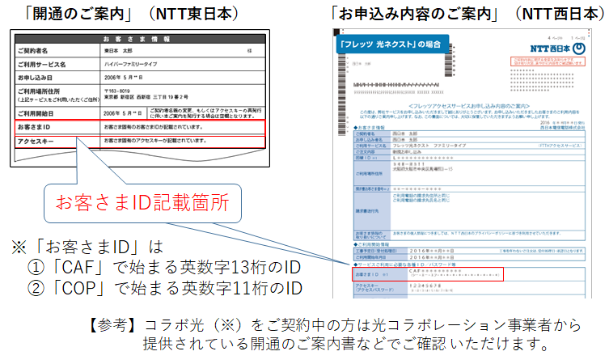The height and width of the screenshot is (364, 609).
Task: Click the ご利用サービス名 row showing ハイパーファミリータイプ
Action: [x=138, y=63]
